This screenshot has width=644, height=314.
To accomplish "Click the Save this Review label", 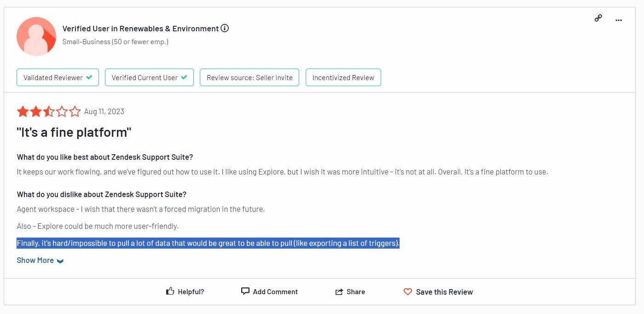I will pyautogui.click(x=444, y=292).
